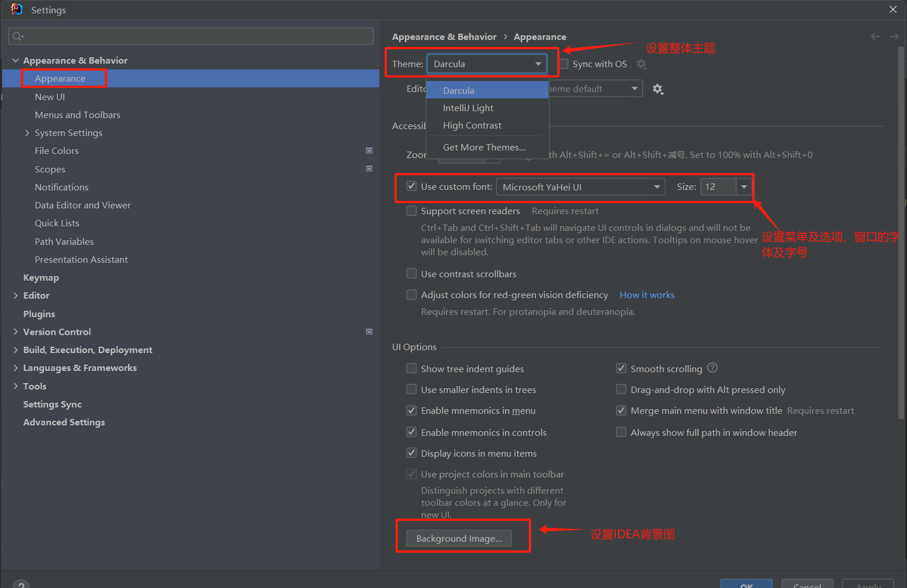The width and height of the screenshot is (907, 588).
Task: Click the gear icon beside editor scheme dropdown
Action: (x=658, y=89)
